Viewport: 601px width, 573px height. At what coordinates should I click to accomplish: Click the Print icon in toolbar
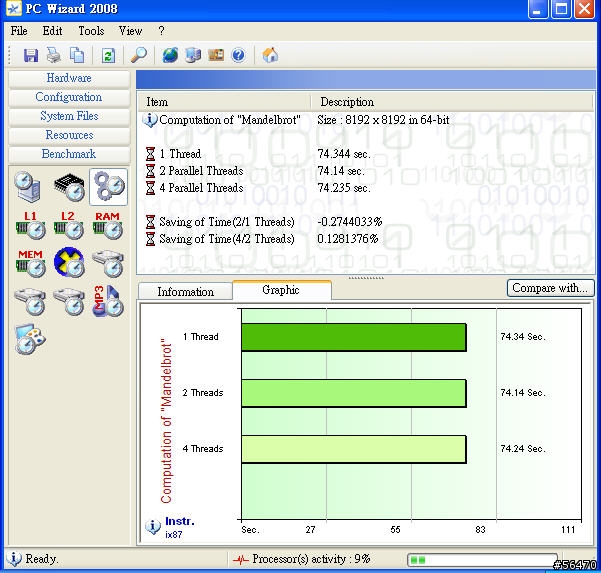[x=54, y=55]
